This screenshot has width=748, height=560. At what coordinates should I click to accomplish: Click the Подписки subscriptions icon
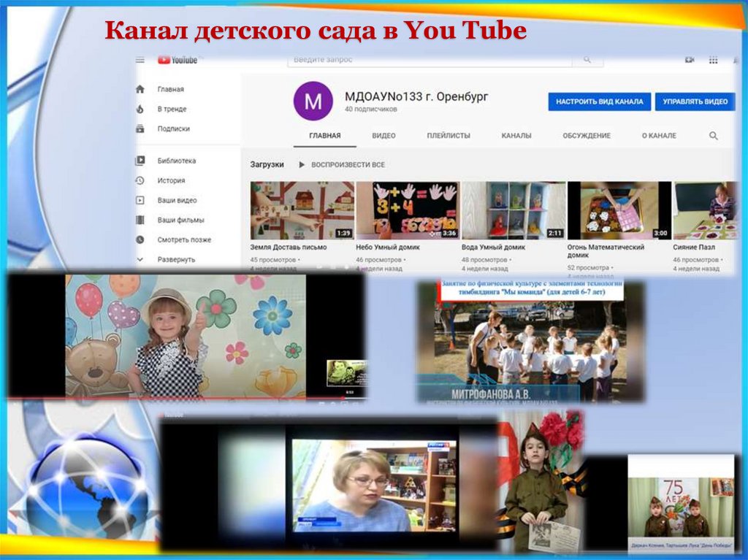140,129
